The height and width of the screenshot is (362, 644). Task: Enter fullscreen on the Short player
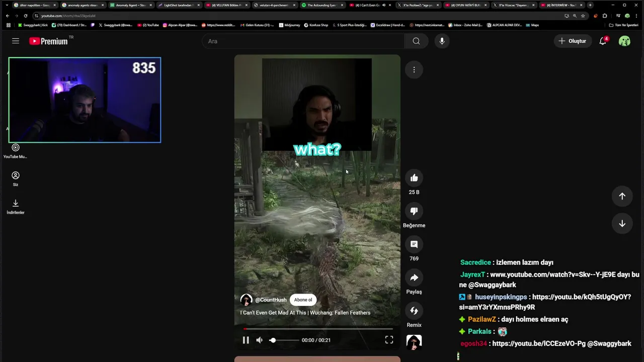pos(389,340)
